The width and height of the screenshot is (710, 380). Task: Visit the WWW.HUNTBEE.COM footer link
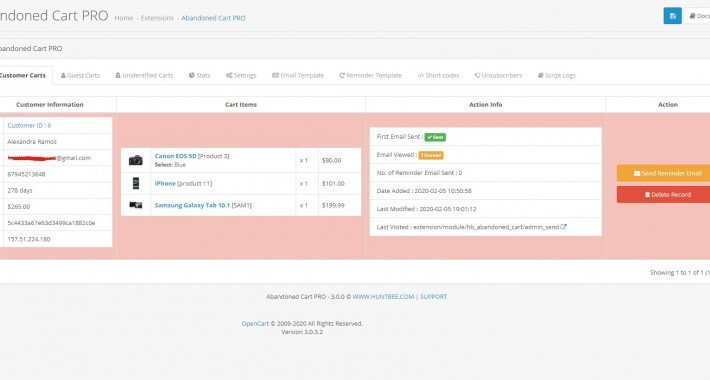click(383, 297)
